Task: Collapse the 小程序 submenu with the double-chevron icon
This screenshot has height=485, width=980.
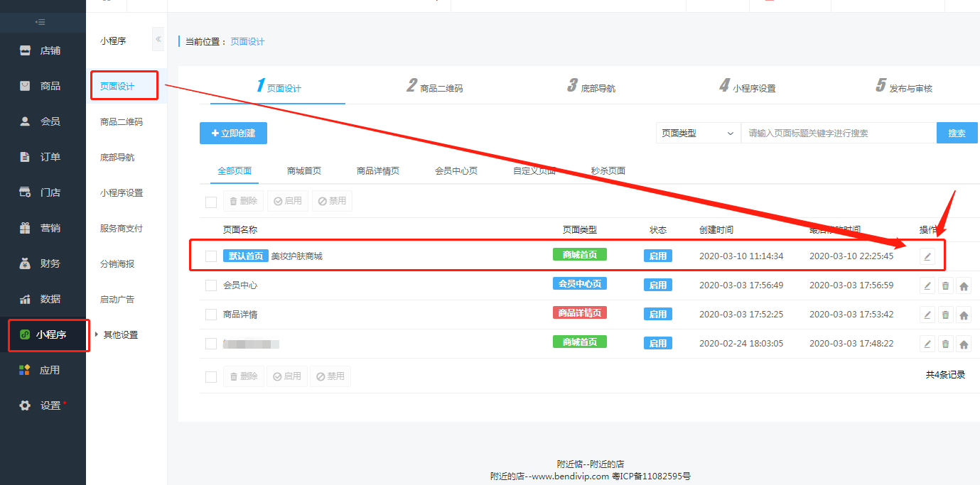Action: (158, 39)
